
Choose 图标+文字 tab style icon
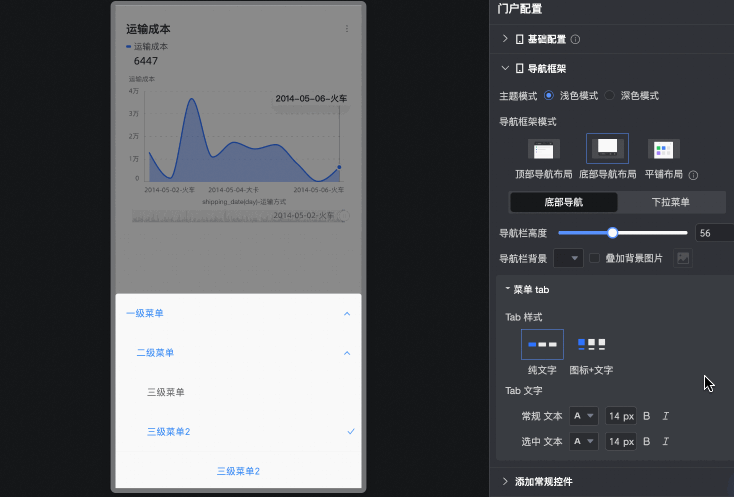pyautogui.click(x=591, y=344)
